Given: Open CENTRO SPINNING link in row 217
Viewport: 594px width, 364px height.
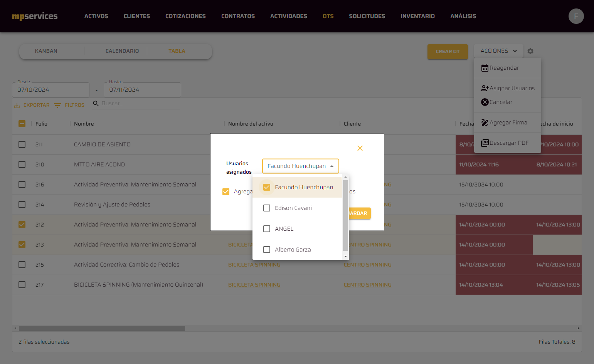Looking at the screenshot, I should pos(367,285).
